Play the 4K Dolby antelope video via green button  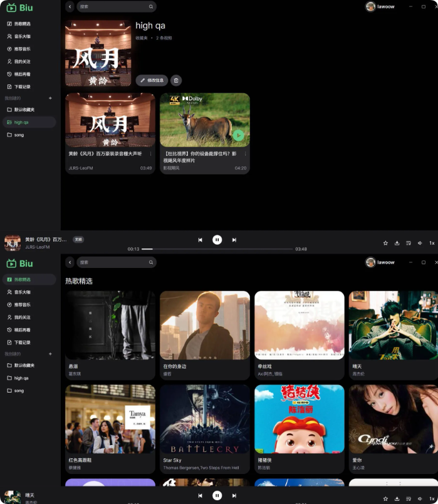pyautogui.click(x=238, y=135)
